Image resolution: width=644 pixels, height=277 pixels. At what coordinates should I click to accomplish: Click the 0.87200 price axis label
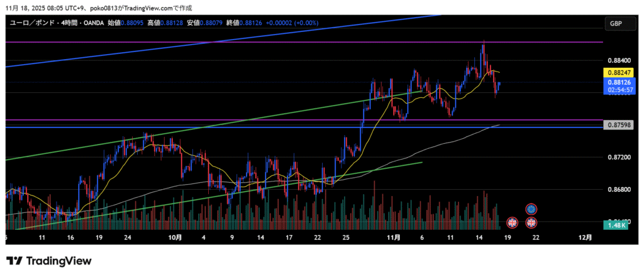click(619, 157)
